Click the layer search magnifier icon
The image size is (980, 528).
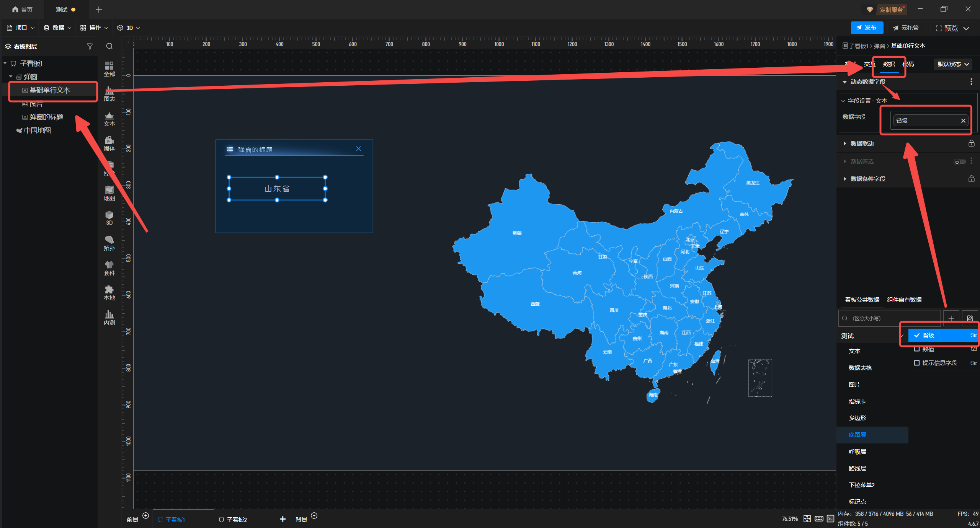pos(109,46)
